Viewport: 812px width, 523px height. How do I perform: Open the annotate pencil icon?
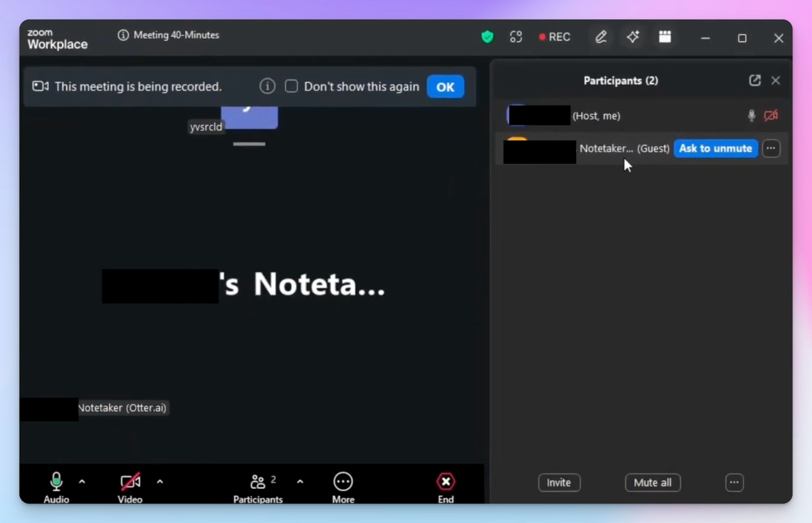601,37
